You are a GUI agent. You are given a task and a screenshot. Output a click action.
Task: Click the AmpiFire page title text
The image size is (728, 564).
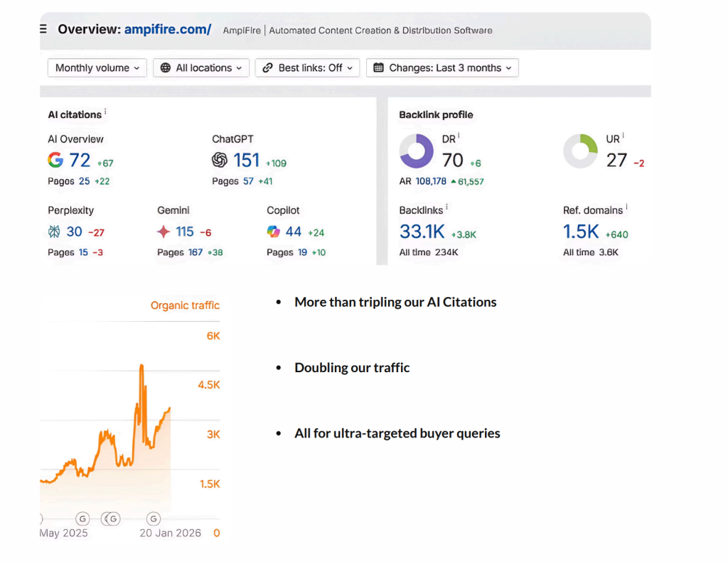(x=358, y=31)
